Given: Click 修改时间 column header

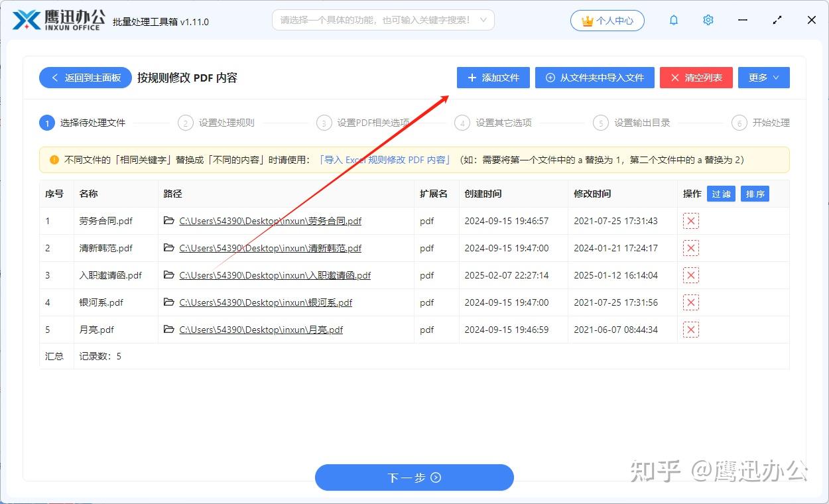Looking at the screenshot, I should tap(592, 194).
